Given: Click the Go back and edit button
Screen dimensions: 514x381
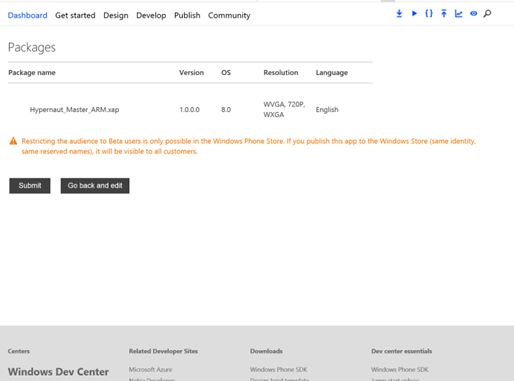Looking at the screenshot, I should (x=95, y=186).
